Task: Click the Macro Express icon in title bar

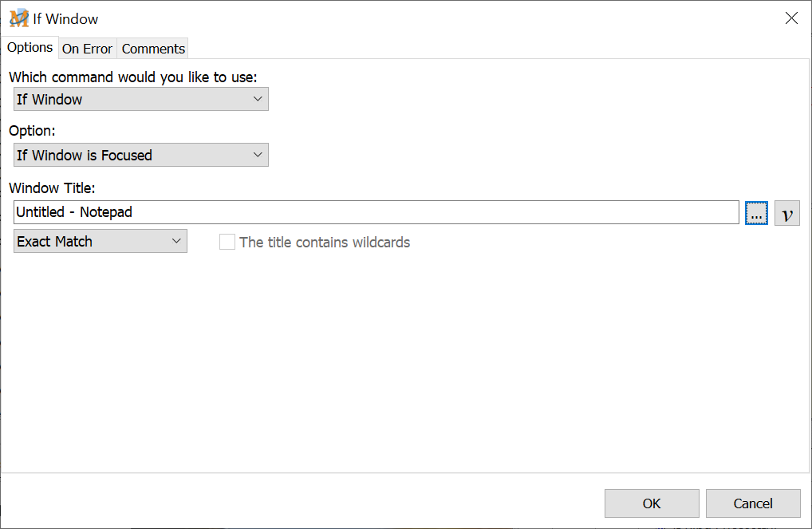Action: (x=18, y=18)
